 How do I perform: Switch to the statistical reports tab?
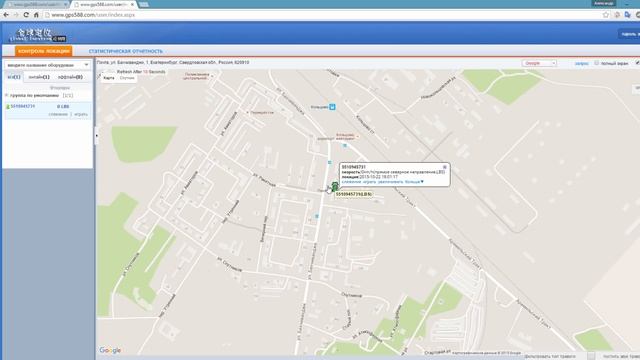pos(126,51)
